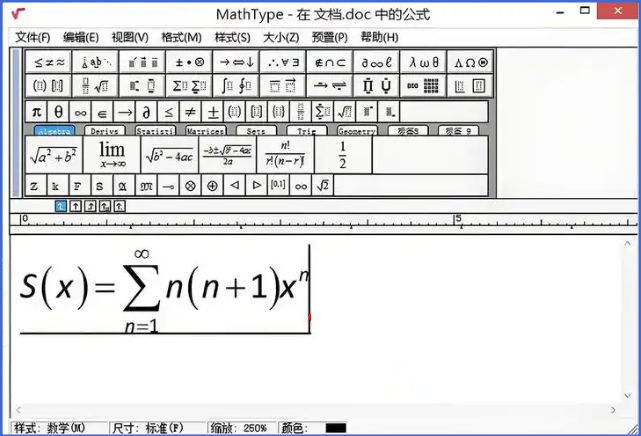Open the 文件(F) menu
Viewport: 641px width, 436px height.
click(33, 38)
